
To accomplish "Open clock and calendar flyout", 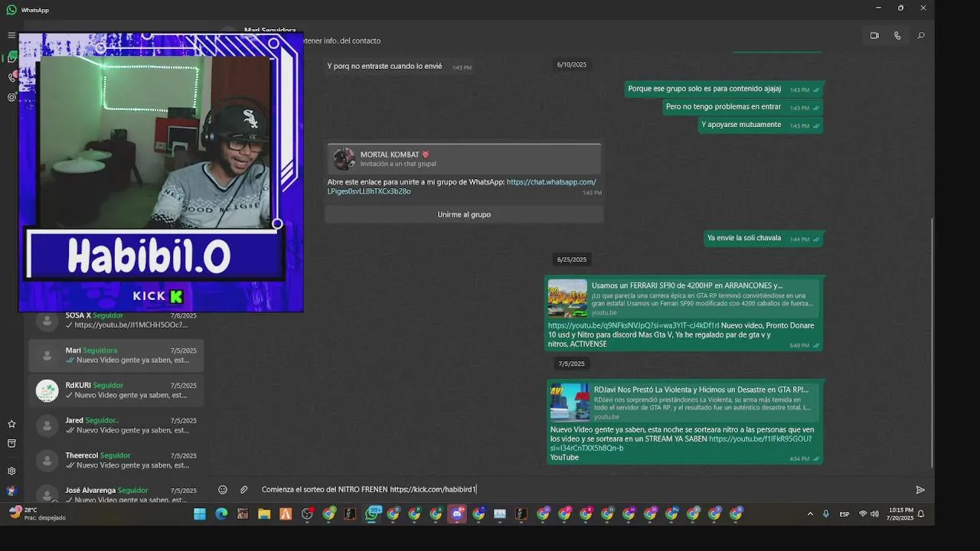I will click(900, 514).
